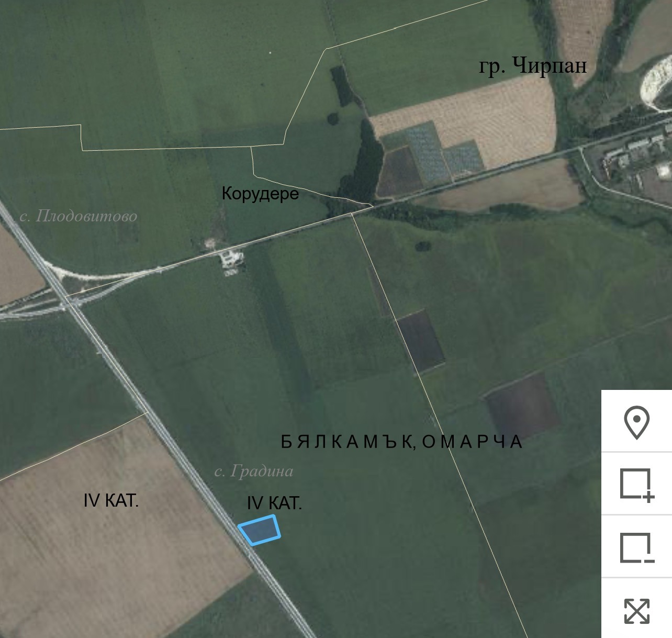Click the dark purple rectangular field
This screenshot has width=672, height=638.
tap(420, 341)
